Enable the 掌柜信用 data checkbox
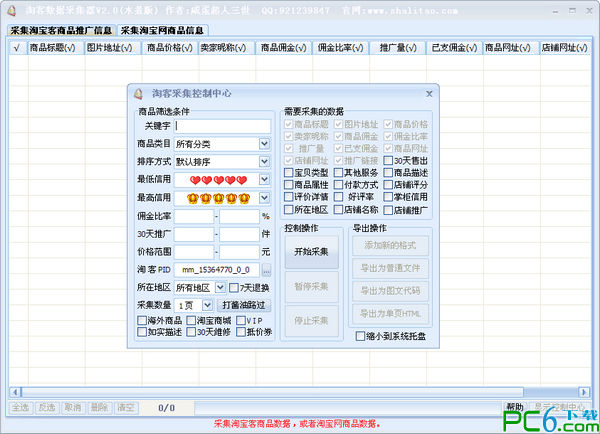This screenshot has height=434, width=600. point(388,197)
